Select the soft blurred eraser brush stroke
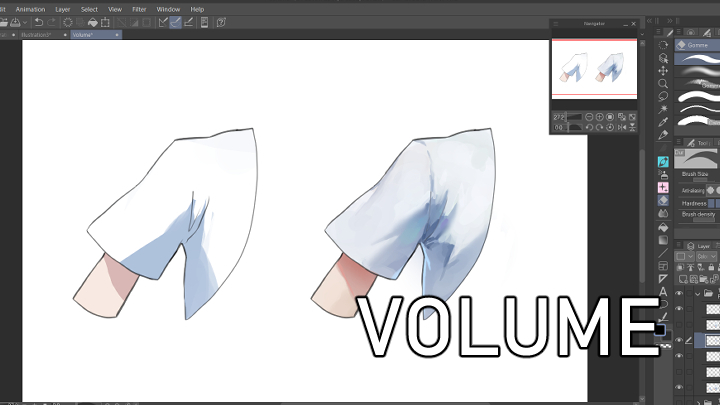 click(698, 71)
